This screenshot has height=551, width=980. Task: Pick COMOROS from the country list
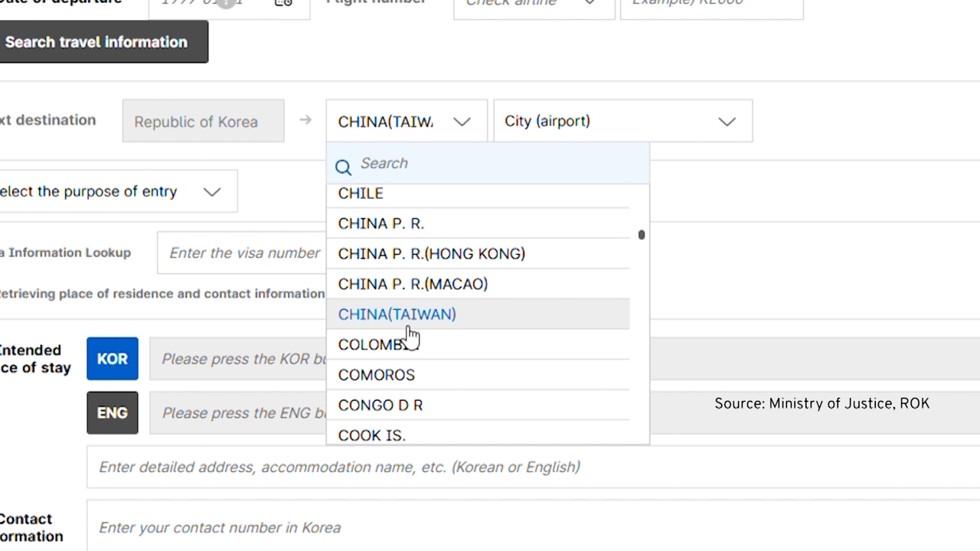coord(376,375)
